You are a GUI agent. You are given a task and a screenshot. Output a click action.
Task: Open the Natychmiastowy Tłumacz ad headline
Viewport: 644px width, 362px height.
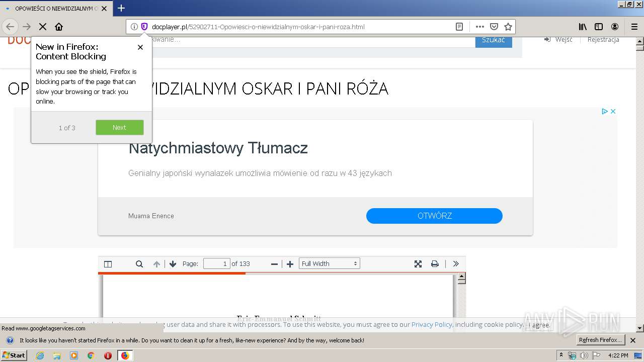(x=218, y=148)
